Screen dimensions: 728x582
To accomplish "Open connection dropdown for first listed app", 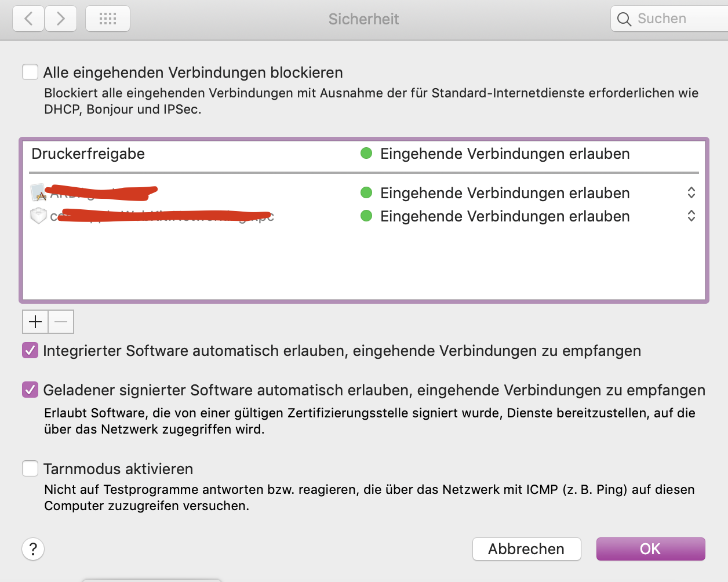I will click(x=691, y=193).
